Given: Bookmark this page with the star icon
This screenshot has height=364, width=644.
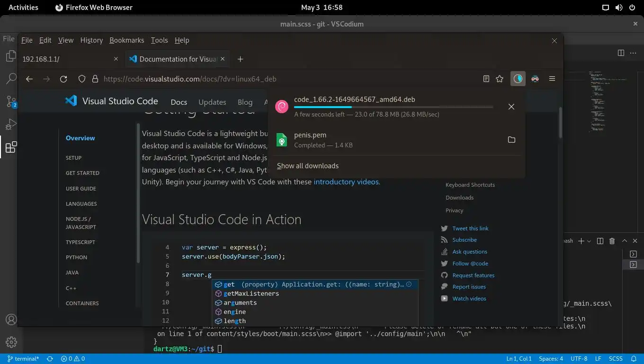Looking at the screenshot, I should (x=500, y=79).
